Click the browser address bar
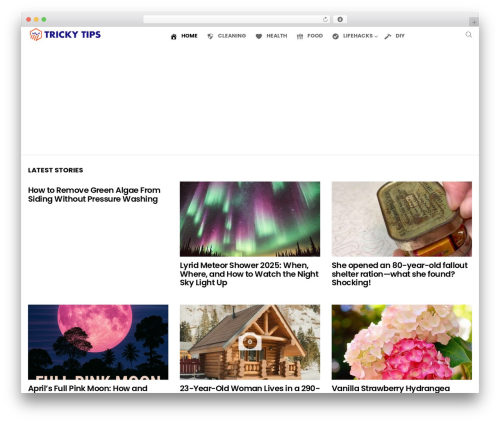Viewport: 500px width, 423px height. (236, 20)
